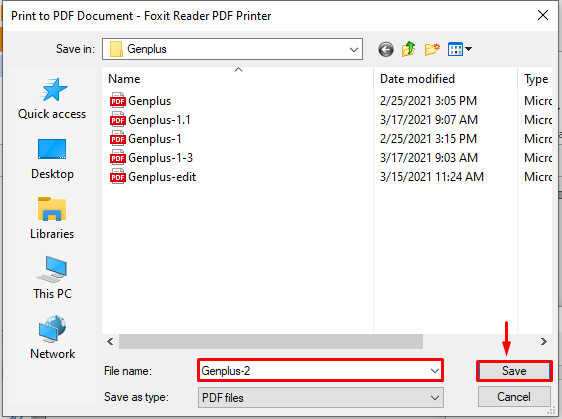Expand the File name history dropdown
This screenshot has width=562, height=419.
coord(435,371)
